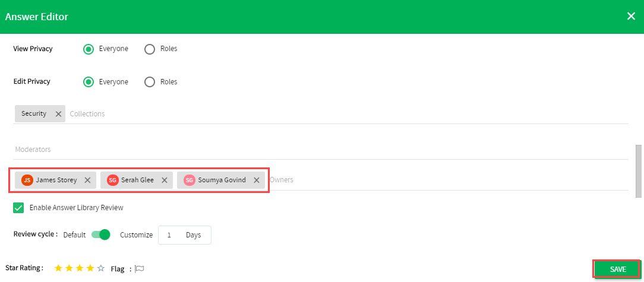Close the Answer Editor dialog
This screenshot has width=644, height=282.
(x=631, y=17)
